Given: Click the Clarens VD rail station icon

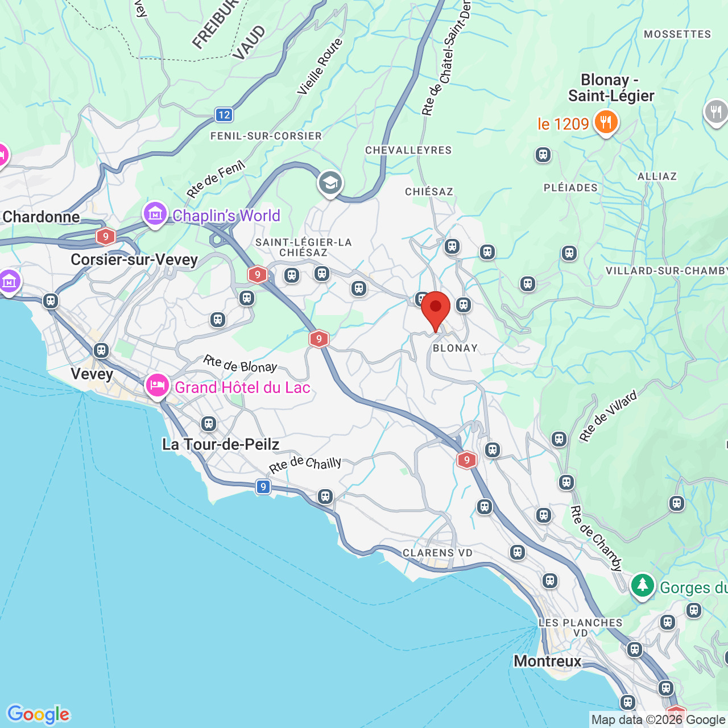Looking at the screenshot, I should click(517, 552).
